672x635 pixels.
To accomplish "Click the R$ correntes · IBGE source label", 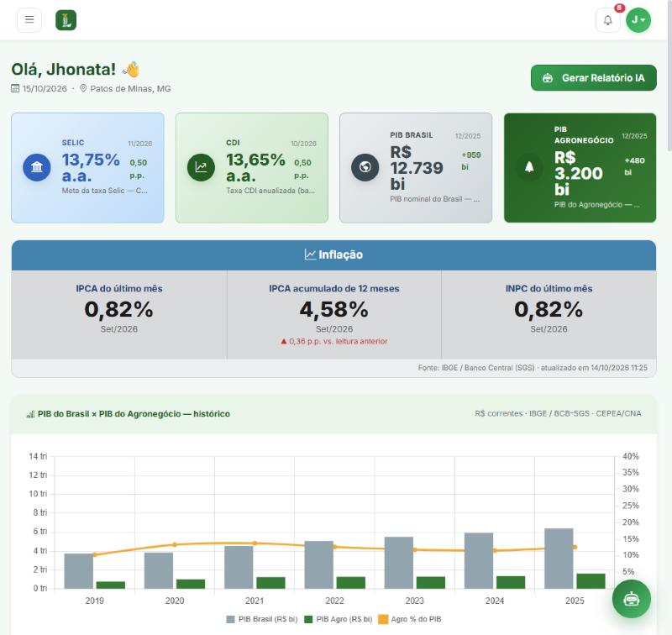I will [x=558, y=413].
